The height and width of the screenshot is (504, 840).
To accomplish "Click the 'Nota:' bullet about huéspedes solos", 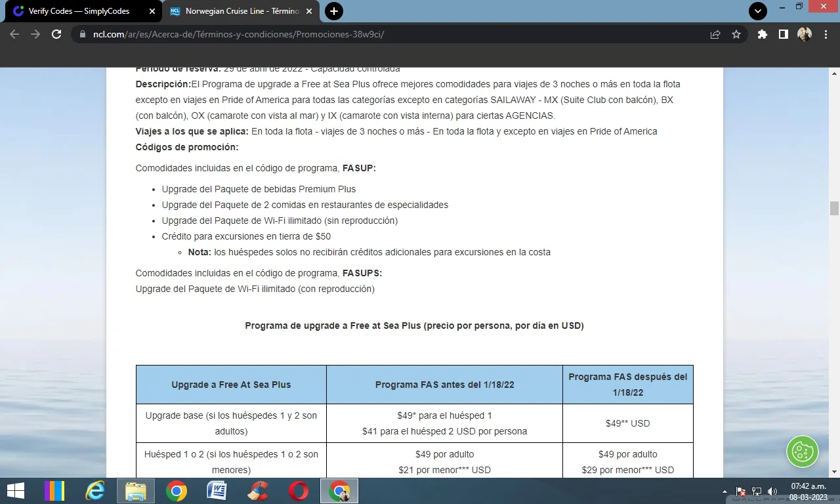I will (369, 252).
